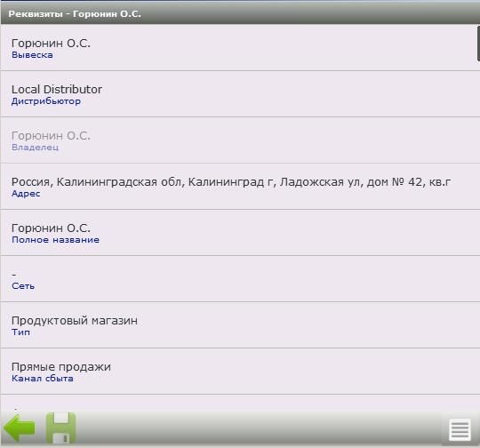Image resolution: width=480 pixels, height=448 pixels.
Task: Click the green back arrow icon
Action: pos(19,428)
